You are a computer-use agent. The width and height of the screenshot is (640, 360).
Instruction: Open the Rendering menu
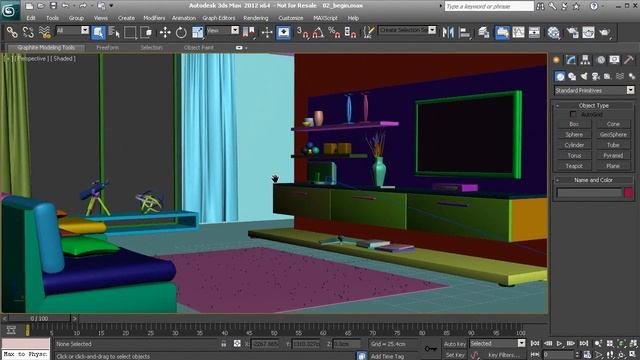pos(256,18)
